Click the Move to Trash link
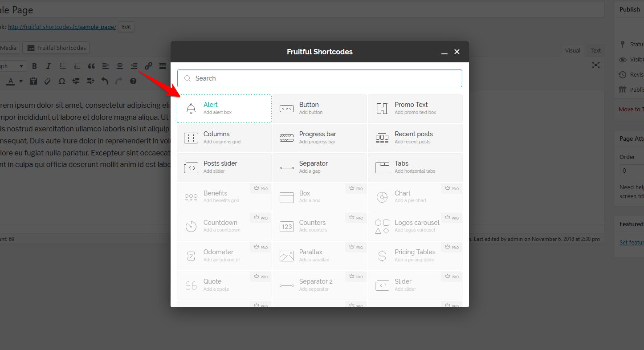Screen dimensions: 644x350 pyautogui.click(x=631, y=109)
